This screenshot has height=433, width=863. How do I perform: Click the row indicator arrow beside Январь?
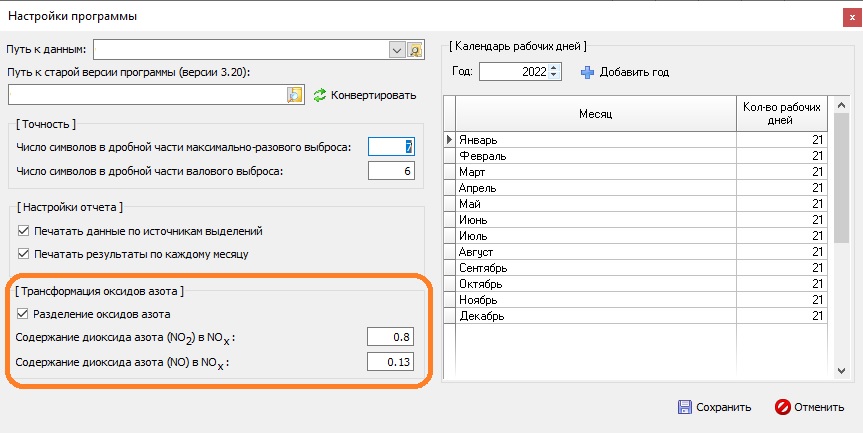(x=449, y=140)
